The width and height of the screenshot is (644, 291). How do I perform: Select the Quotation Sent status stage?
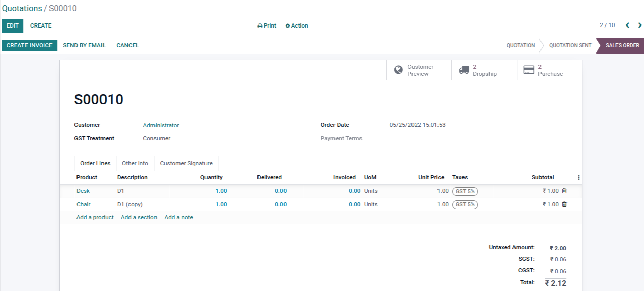click(570, 45)
